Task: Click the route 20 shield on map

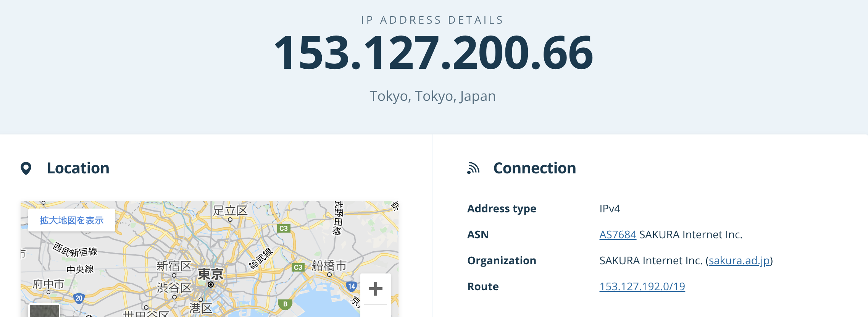Action: pos(79,298)
